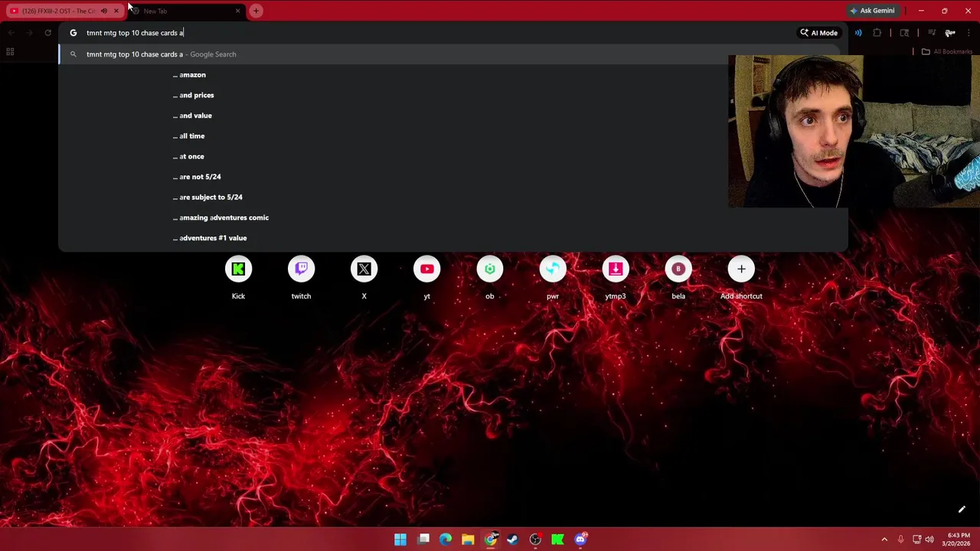Click the customize page pencil icon

pyautogui.click(x=962, y=510)
